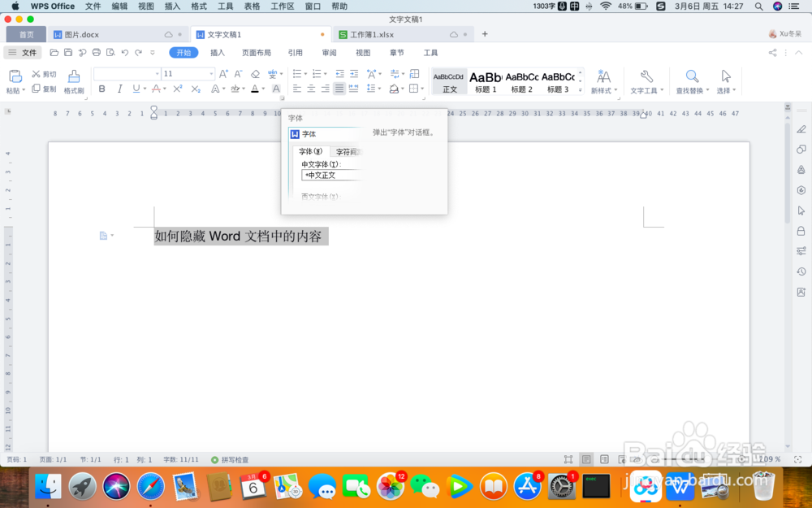Click the share icon at ribbon right

pos(773,52)
